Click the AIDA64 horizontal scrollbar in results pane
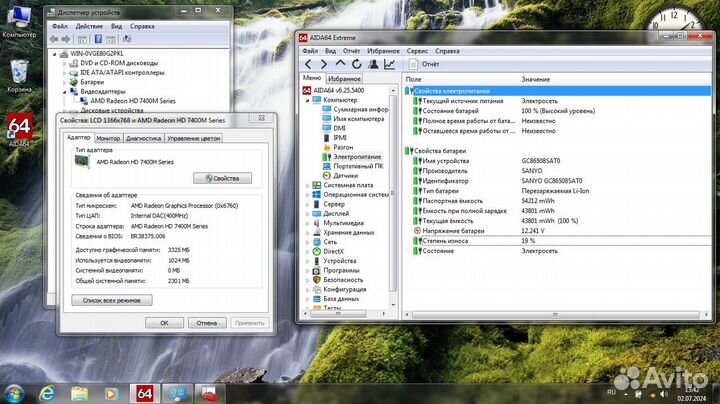The width and height of the screenshot is (720, 404). 557,314
